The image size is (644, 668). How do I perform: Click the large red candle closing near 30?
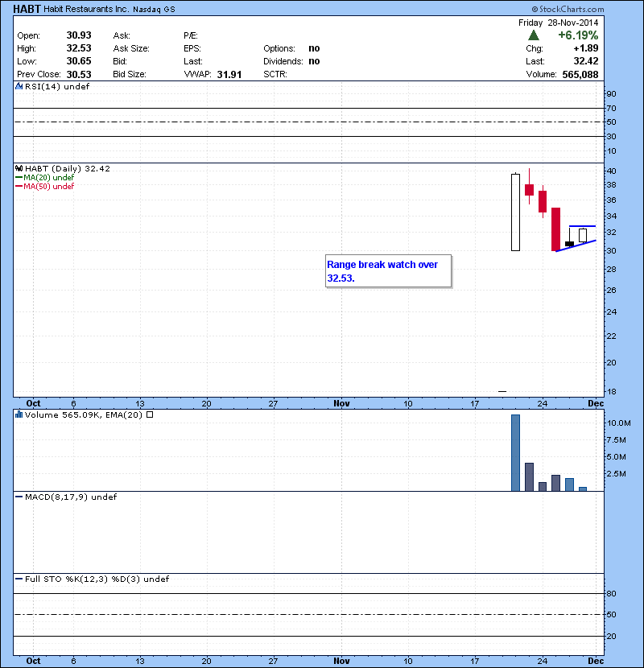tap(555, 229)
